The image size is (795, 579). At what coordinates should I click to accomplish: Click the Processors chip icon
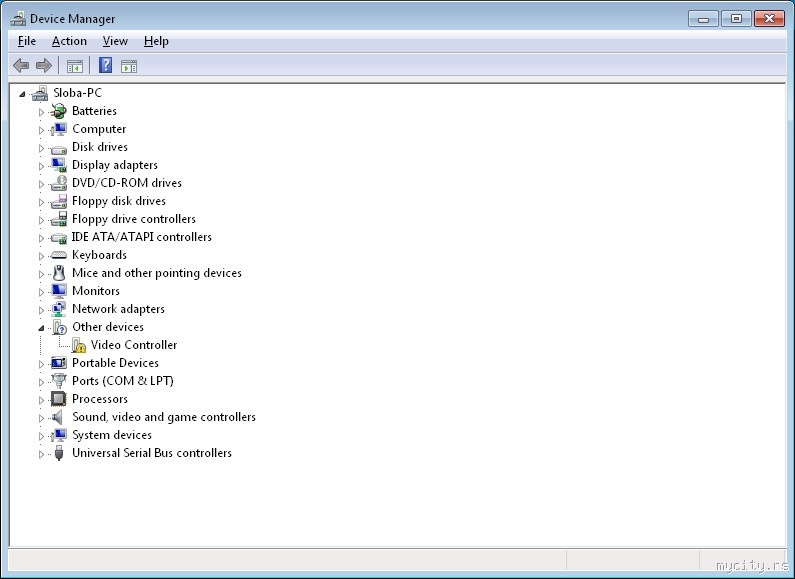[x=59, y=399]
